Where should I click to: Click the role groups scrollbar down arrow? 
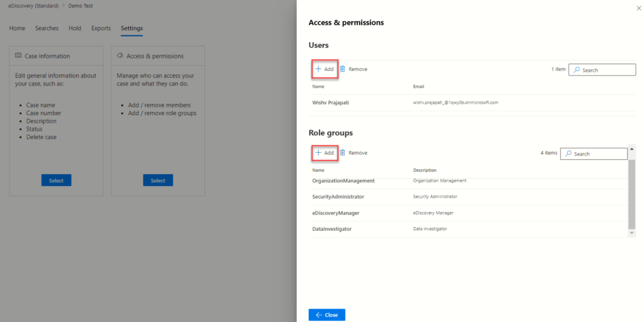click(x=632, y=233)
